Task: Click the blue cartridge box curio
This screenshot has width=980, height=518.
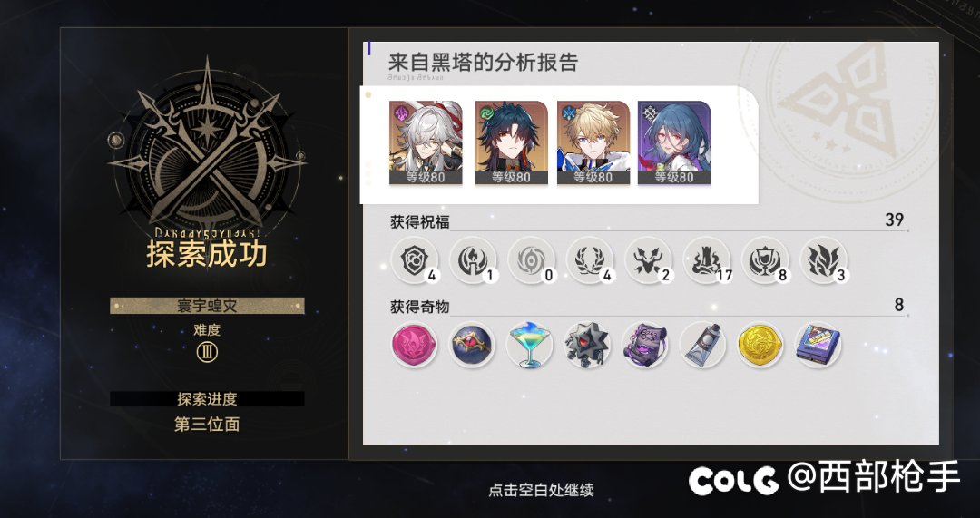Action: [x=818, y=345]
